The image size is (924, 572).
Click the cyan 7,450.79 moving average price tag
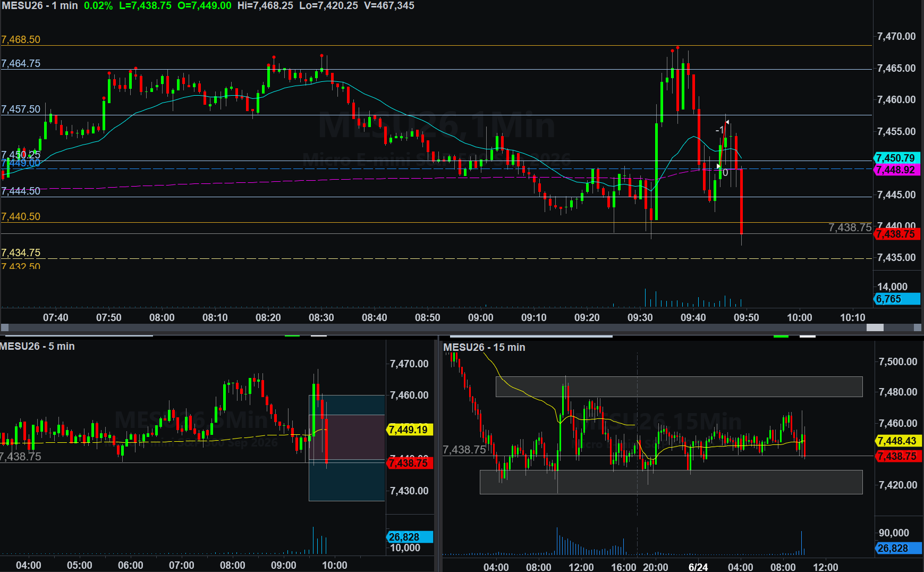(x=897, y=158)
